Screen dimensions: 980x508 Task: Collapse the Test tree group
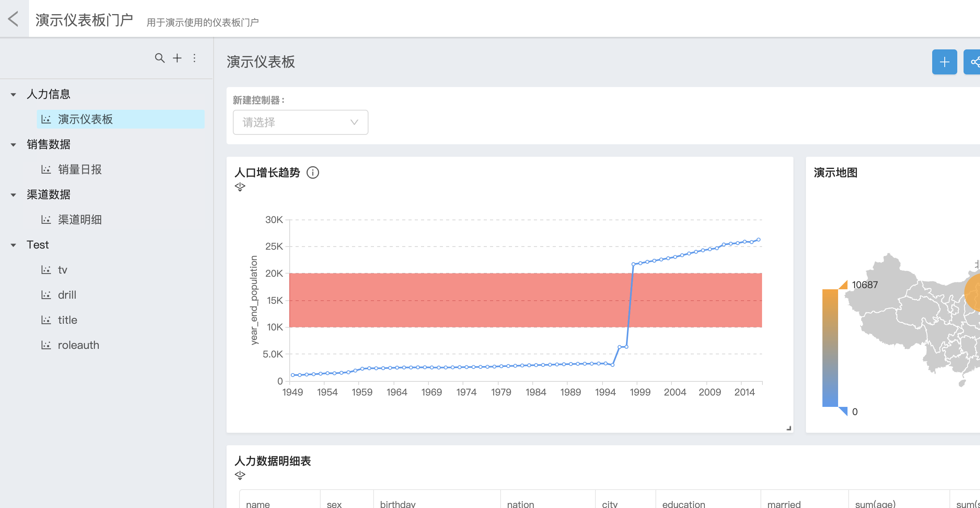tap(13, 245)
